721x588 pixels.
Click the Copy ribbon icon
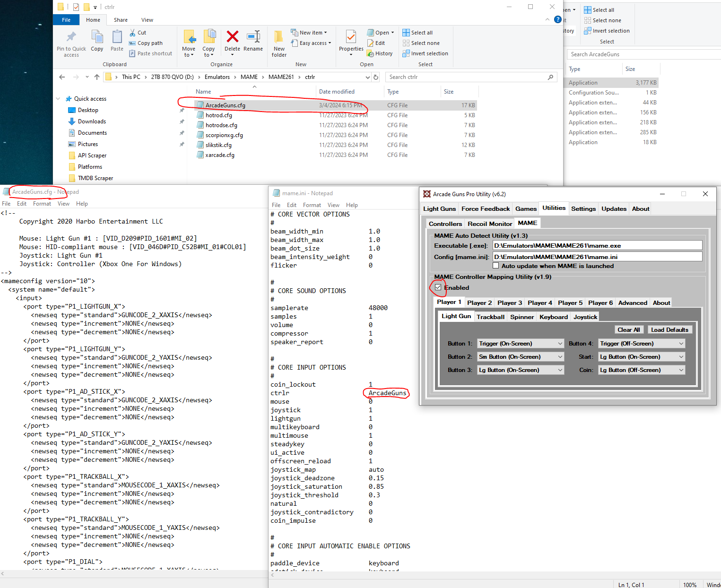97,37
